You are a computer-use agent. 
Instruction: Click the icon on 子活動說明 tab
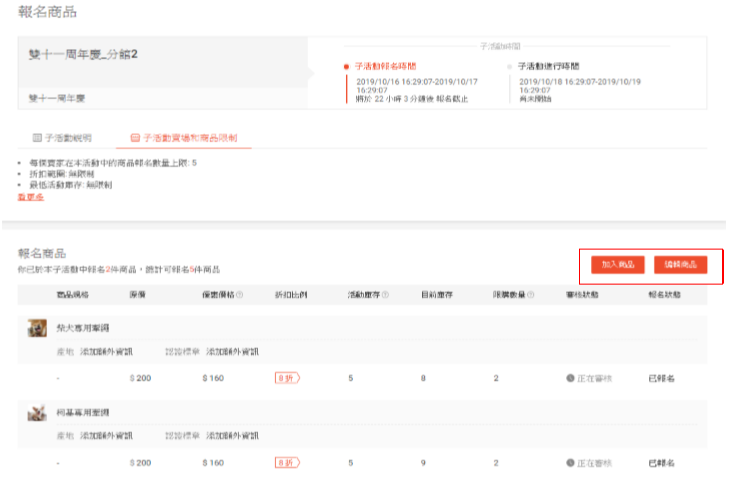coord(37,138)
